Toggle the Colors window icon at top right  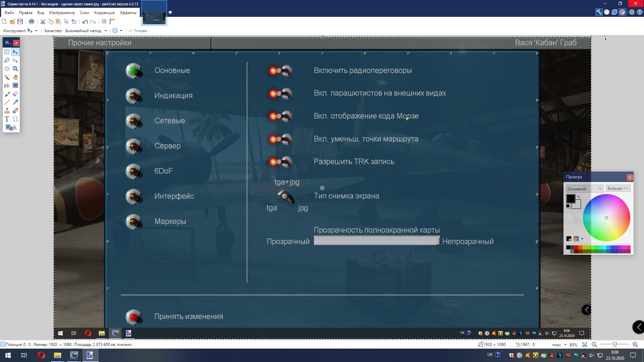pyautogui.click(x=622, y=12)
